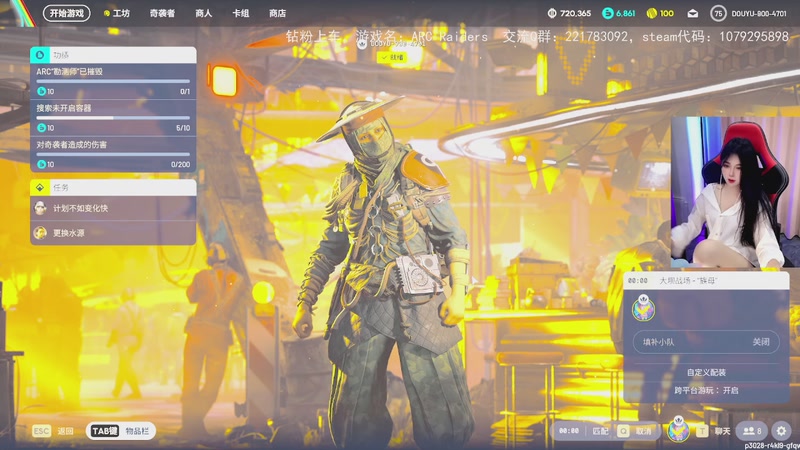Screen dimensions: 800x450
Task: Open the friends list showing 8
Action: [752, 431]
